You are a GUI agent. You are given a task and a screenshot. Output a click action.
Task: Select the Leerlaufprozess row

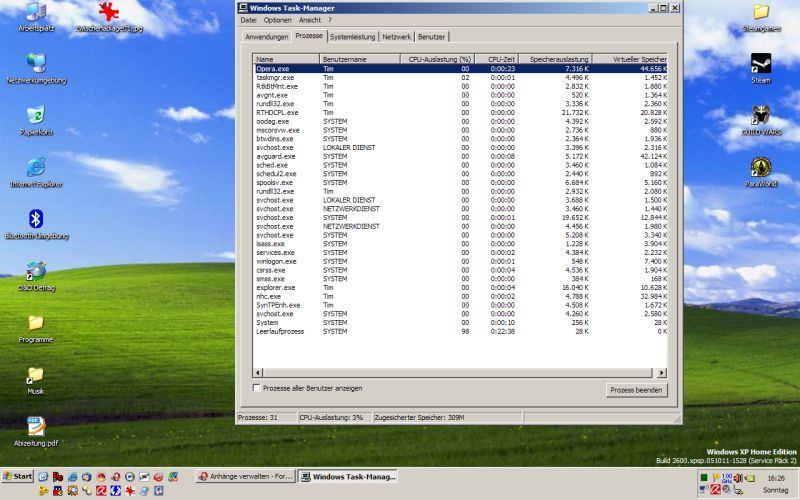coord(460,331)
